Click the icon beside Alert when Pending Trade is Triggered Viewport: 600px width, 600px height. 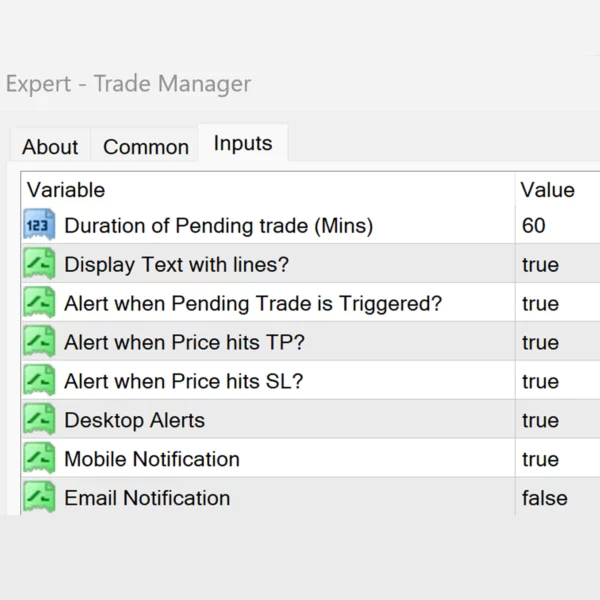pos(39,303)
